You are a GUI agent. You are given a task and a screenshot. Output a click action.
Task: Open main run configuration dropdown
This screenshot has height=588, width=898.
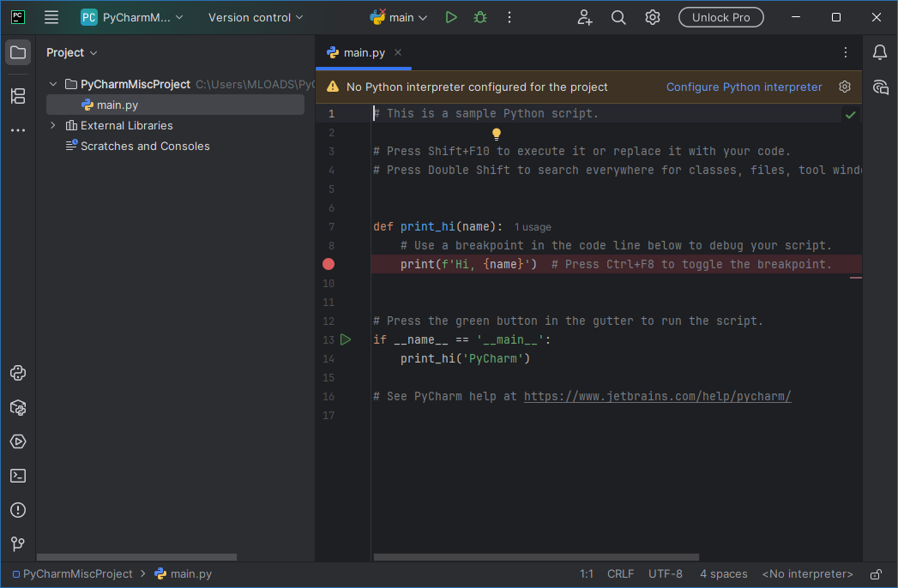pos(399,17)
